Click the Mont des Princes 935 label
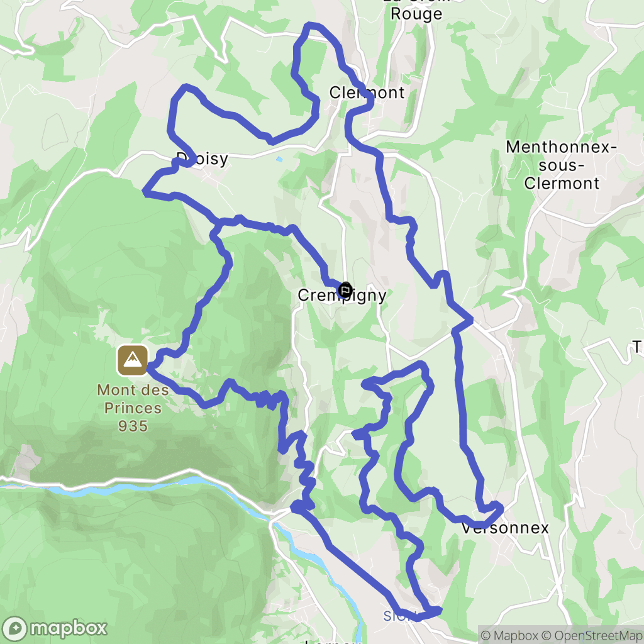 133,408
